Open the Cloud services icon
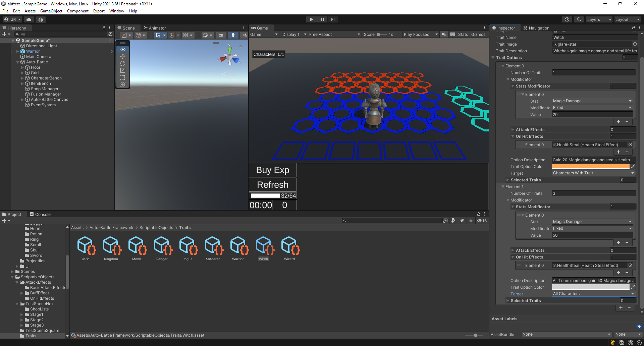Viewport: 644px width, 346px height. 29,19
